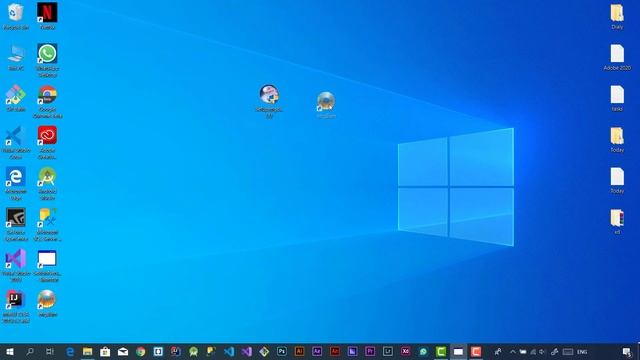The width and height of the screenshot is (640, 360).
Task: Open the Action Center notifications
Action: 627,351
